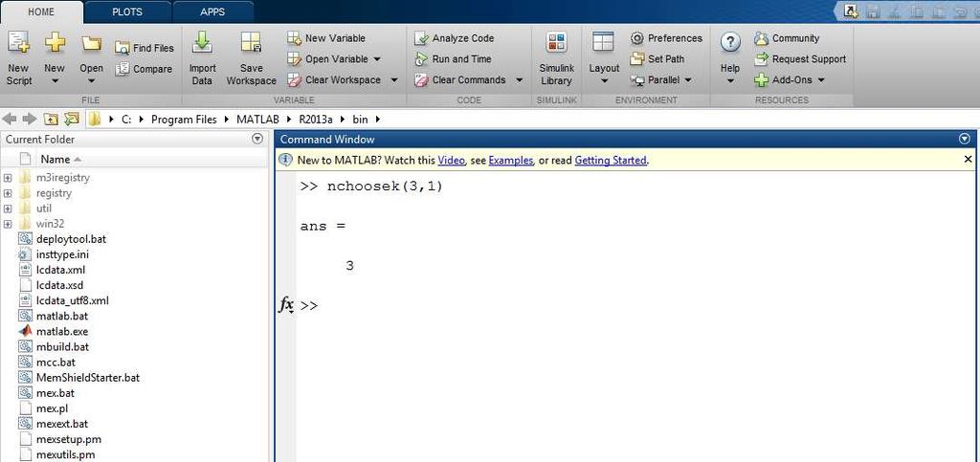Open Find Files tool
This screenshot has height=462, width=980.
(145, 48)
